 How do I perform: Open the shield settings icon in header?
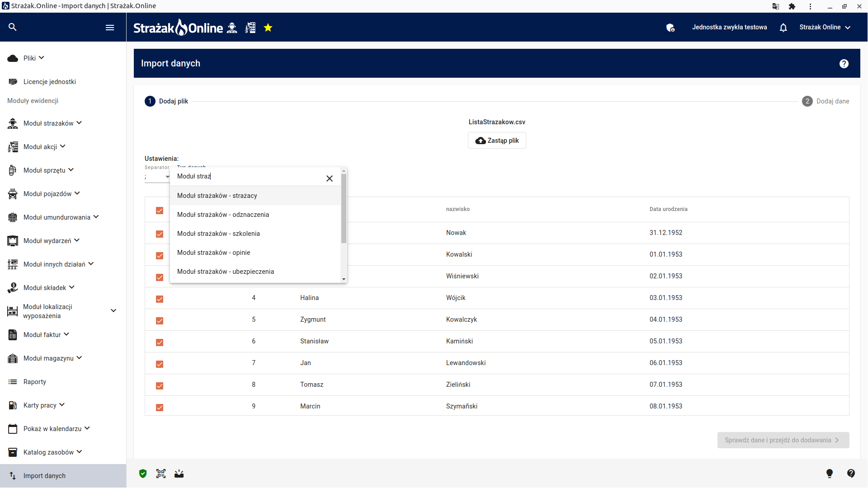[x=670, y=28]
